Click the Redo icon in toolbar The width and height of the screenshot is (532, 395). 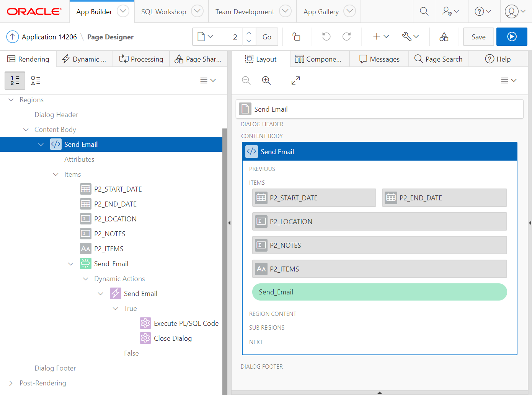(x=347, y=37)
